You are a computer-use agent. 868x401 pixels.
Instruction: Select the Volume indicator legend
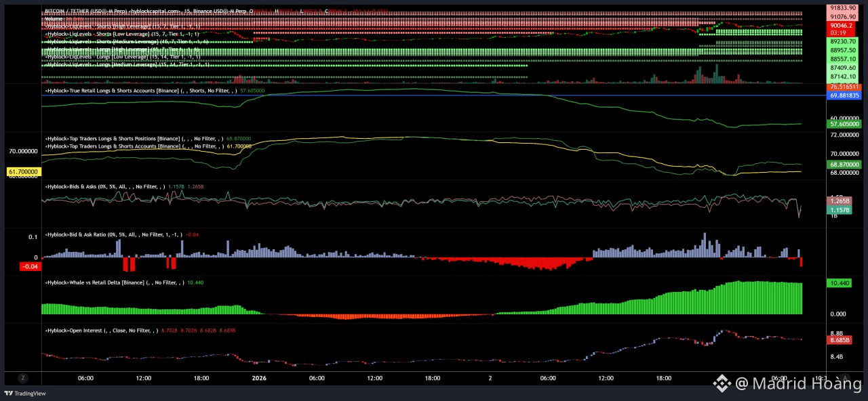[54, 19]
